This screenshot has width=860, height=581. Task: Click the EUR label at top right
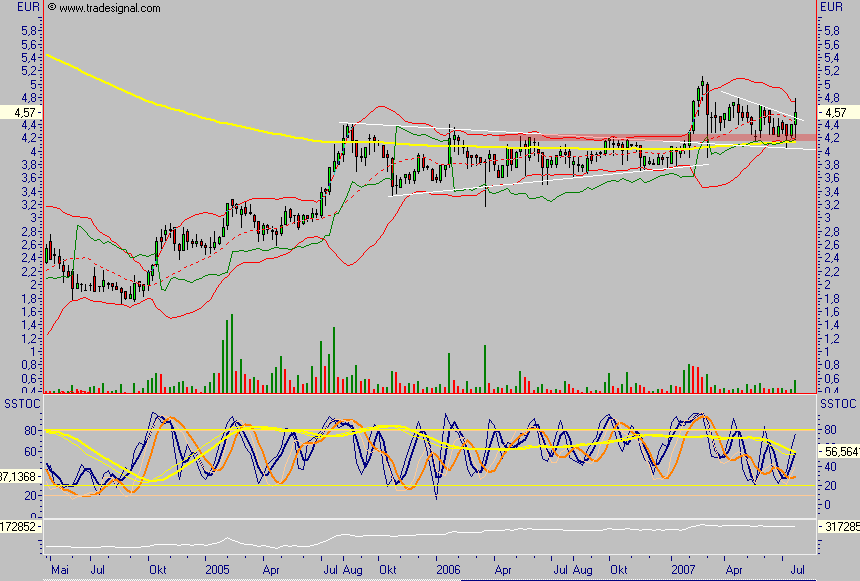tap(832, 7)
